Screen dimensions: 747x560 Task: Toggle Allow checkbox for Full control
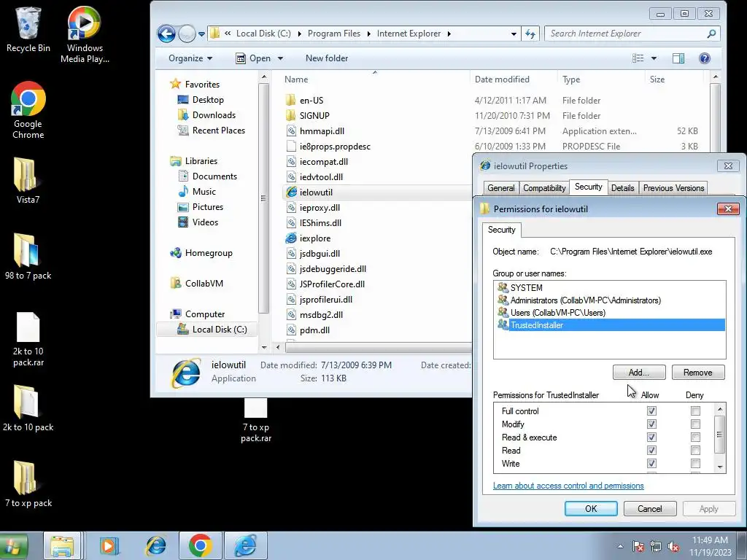tap(651, 411)
